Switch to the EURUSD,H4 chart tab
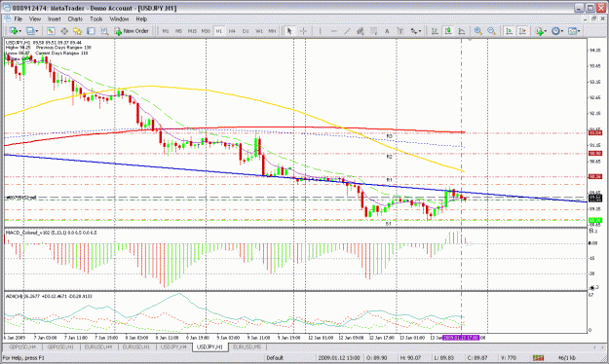This screenshot has height=364, width=609. click(98, 346)
